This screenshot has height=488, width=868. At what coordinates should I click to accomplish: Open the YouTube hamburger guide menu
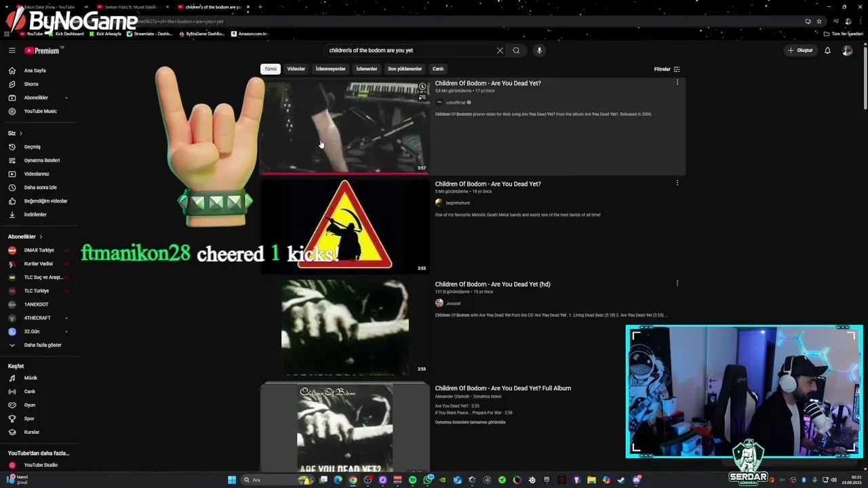coord(12,50)
